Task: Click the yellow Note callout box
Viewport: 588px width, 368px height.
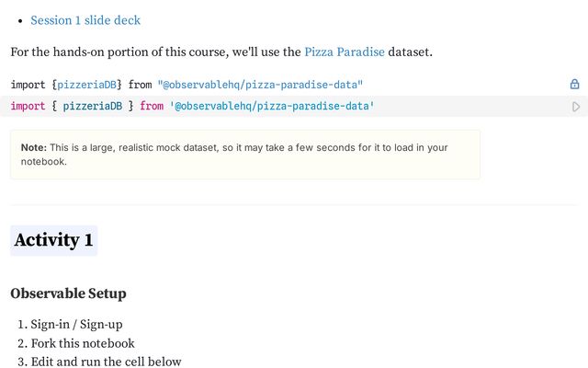Action: point(245,155)
